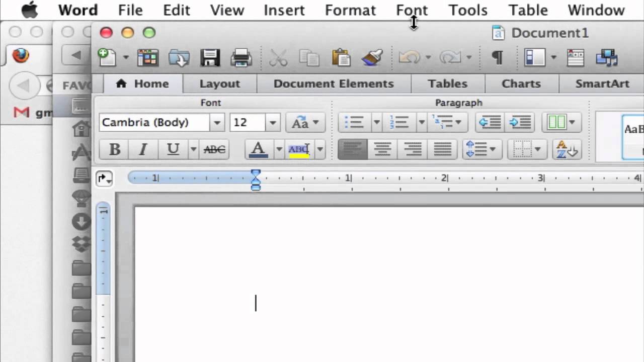Click the numbered list icon

point(399,122)
